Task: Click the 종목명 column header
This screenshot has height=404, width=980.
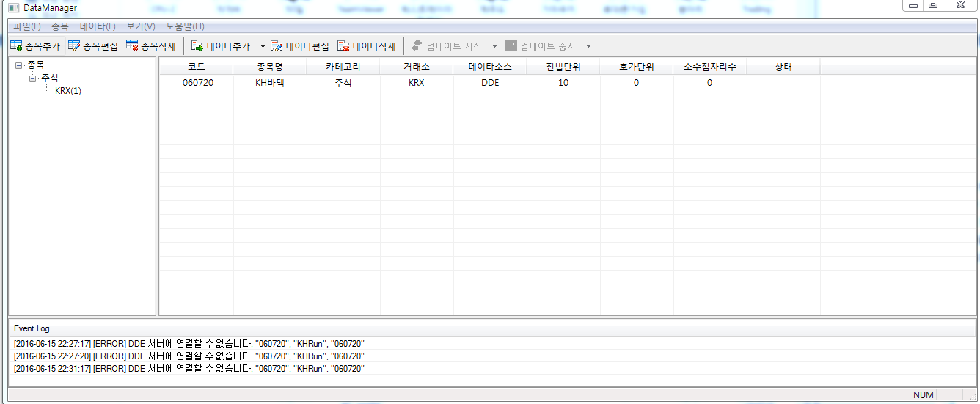Action: click(x=270, y=67)
